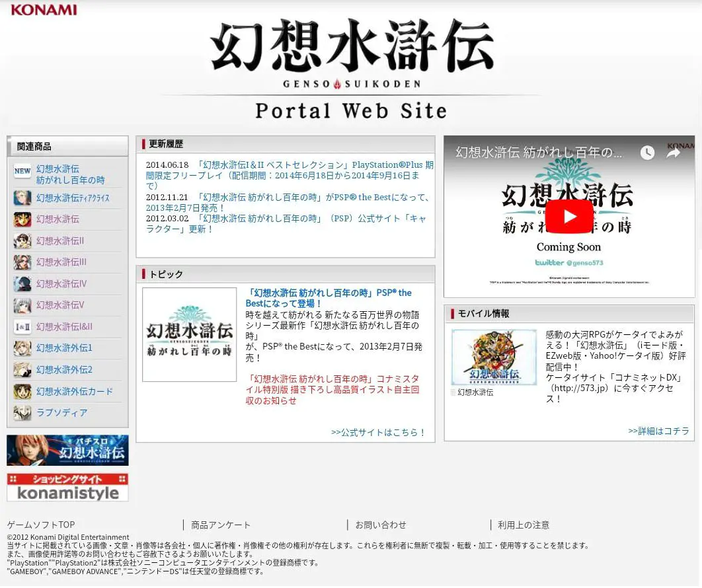Click the I&II icon in product list
This screenshot has width=702, height=588.
[22, 326]
